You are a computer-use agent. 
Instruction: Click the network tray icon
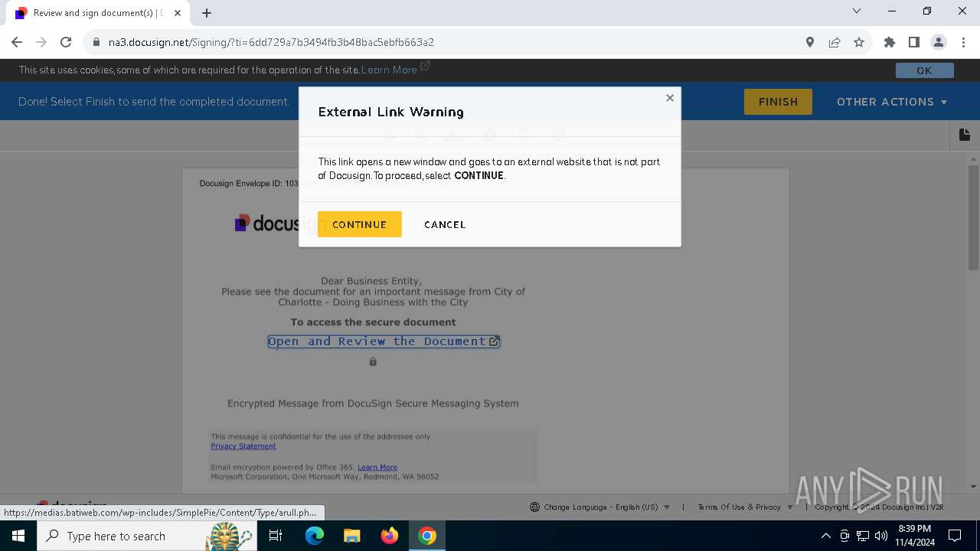click(863, 536)
